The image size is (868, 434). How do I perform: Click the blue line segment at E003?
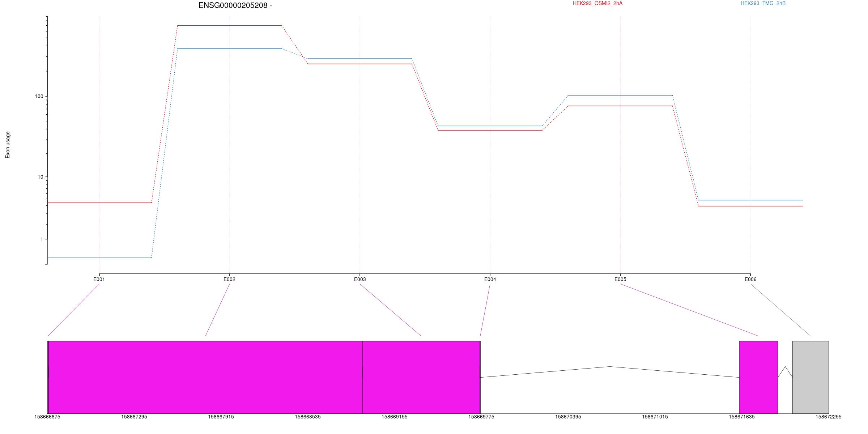click(x=360, y=59)
